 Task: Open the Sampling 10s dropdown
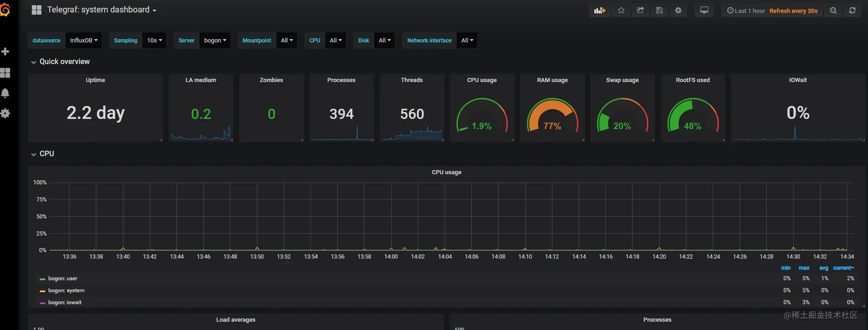click(154, 41)
